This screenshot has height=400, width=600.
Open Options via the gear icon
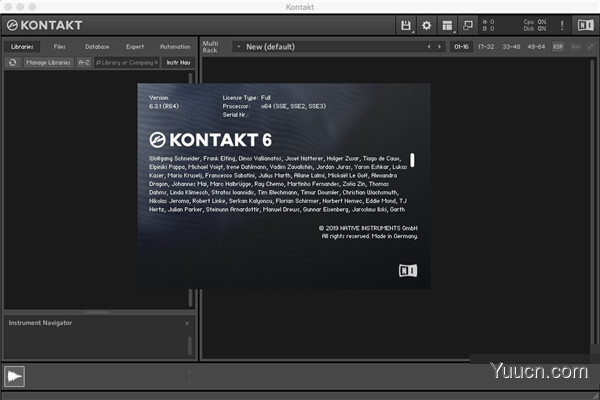pyautogui.click(x=426, y=25)
